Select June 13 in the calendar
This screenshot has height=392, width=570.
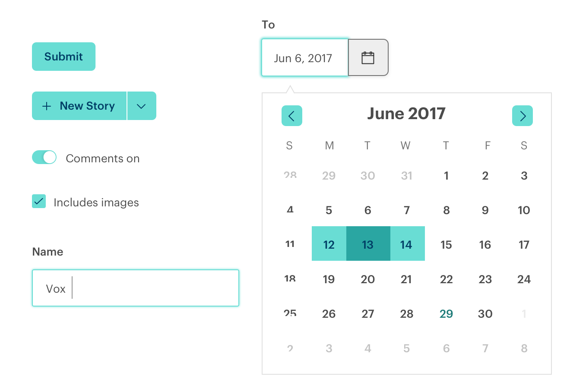368,244
